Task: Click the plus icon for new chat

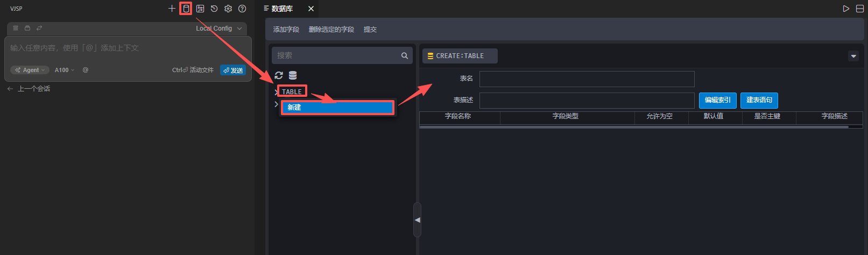Action: [172, 9]
